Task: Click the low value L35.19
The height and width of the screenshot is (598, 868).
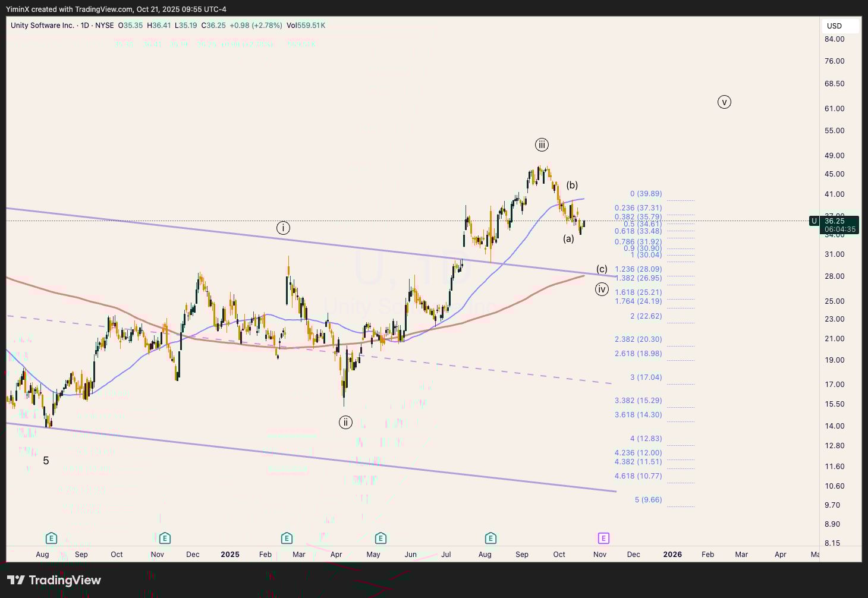Action: point(186,26)
